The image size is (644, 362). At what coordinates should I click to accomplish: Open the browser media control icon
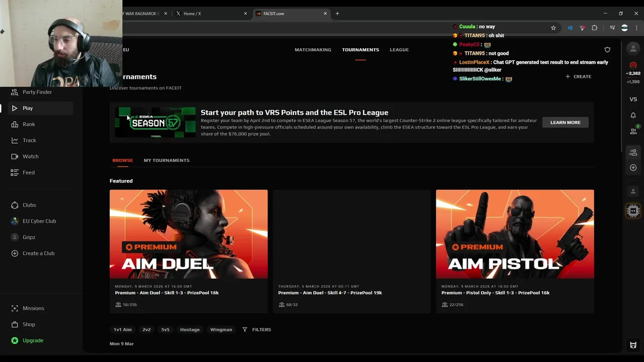click(x=612, y=28)
